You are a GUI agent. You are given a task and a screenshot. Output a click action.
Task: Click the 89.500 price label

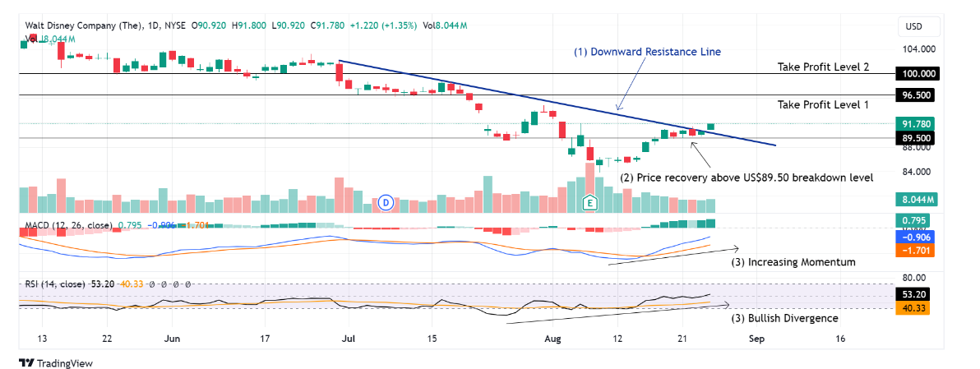coord(913,138)
